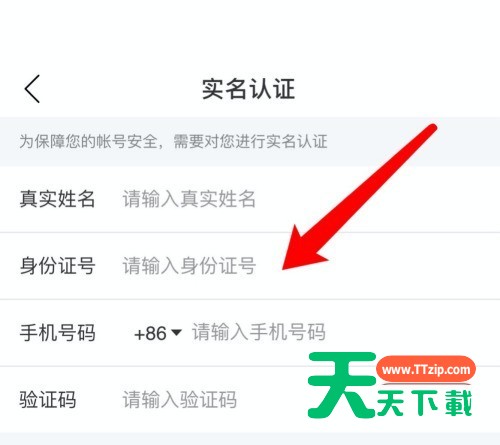The width and height of the screenshot is (500, 445).
Task: Click the triangle arrow beside +86
Action: click(176, 332)
